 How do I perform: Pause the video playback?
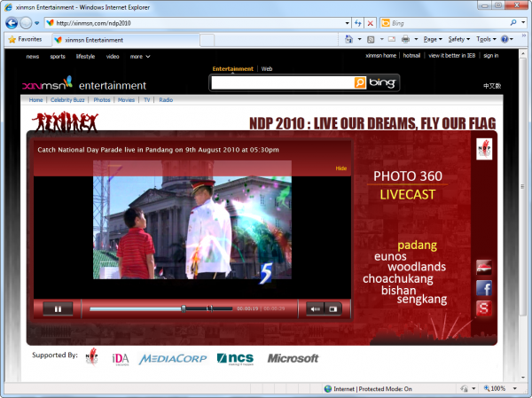pos(58,309)
